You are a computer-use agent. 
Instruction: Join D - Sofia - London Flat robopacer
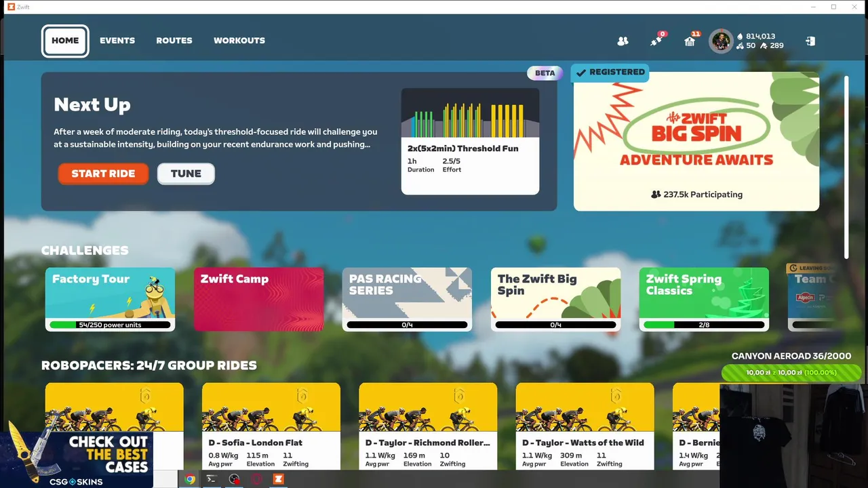click(x=271, y=426)
